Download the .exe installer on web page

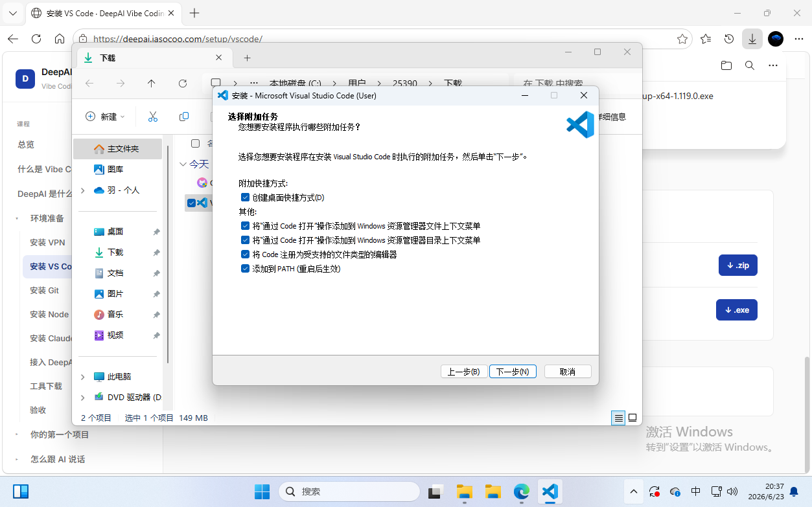pyautogui.click(x=737, y=310)
